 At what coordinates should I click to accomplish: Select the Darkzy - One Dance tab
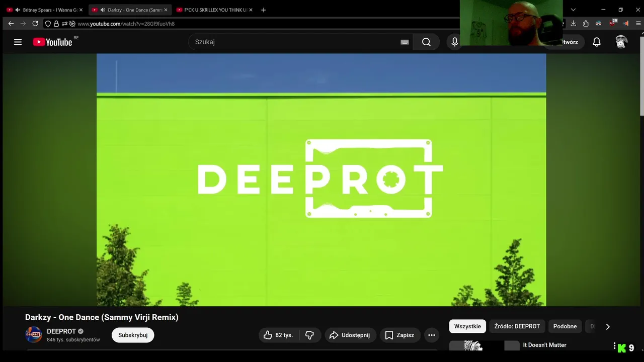coord(130,10)
